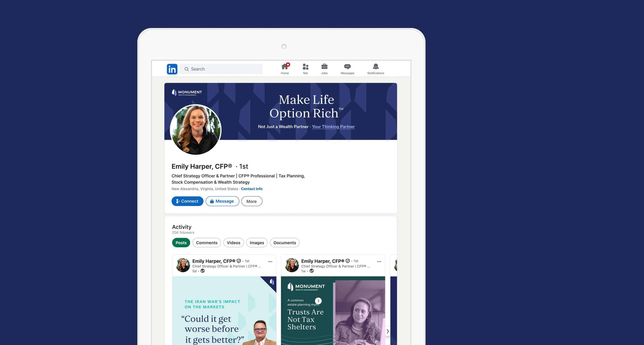This screenshot has height=345, width=644.
Task: Click the search magnifier icon
Action: (186, 69)
